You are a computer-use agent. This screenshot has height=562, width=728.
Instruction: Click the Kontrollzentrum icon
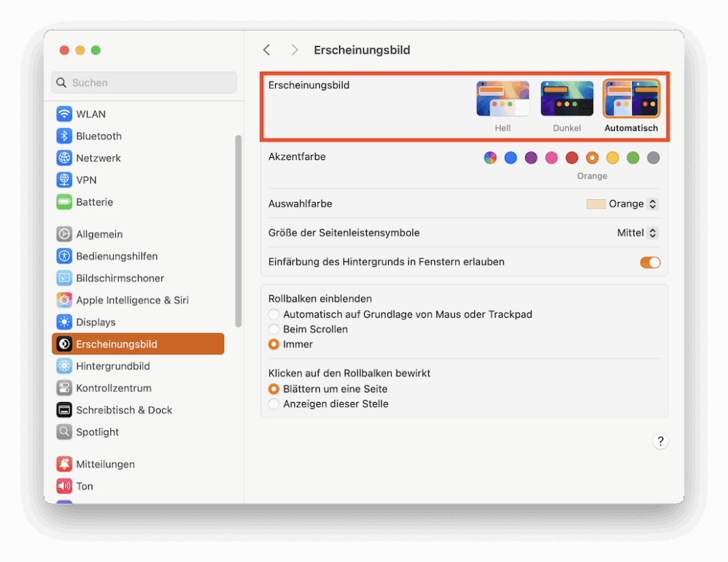[64, 388]
